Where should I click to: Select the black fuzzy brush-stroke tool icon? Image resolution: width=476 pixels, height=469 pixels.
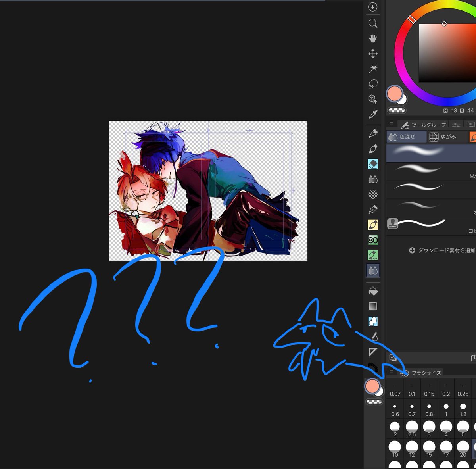pos(372,366)
